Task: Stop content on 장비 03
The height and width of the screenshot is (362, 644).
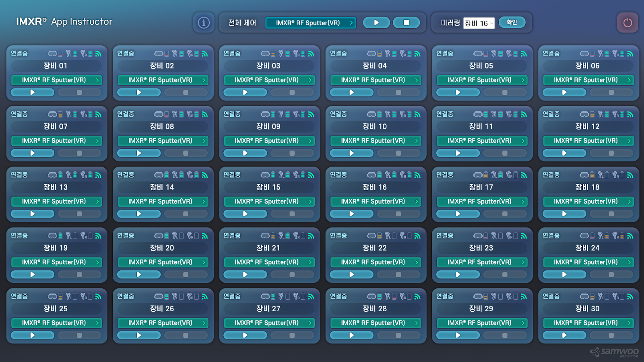Action: click(x=292, y=93)
